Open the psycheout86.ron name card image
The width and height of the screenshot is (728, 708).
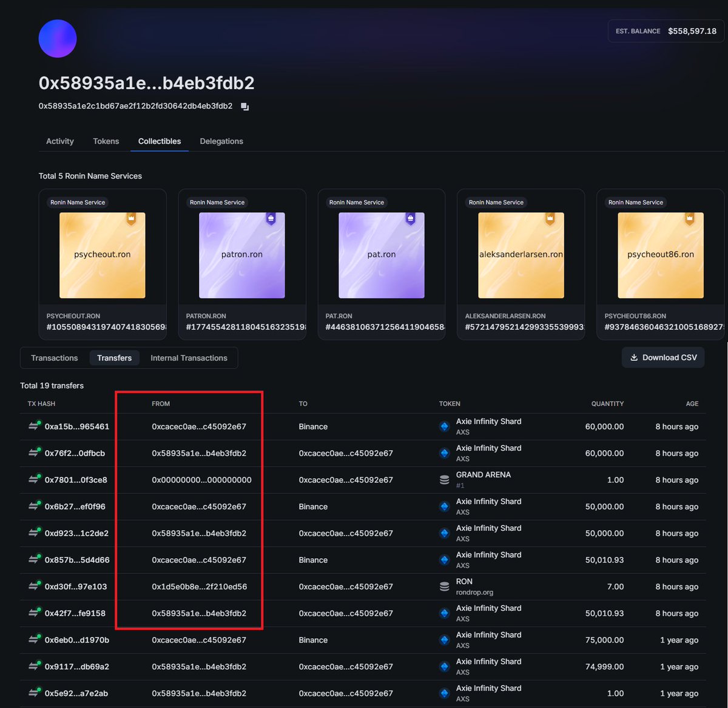click(661, 255)
